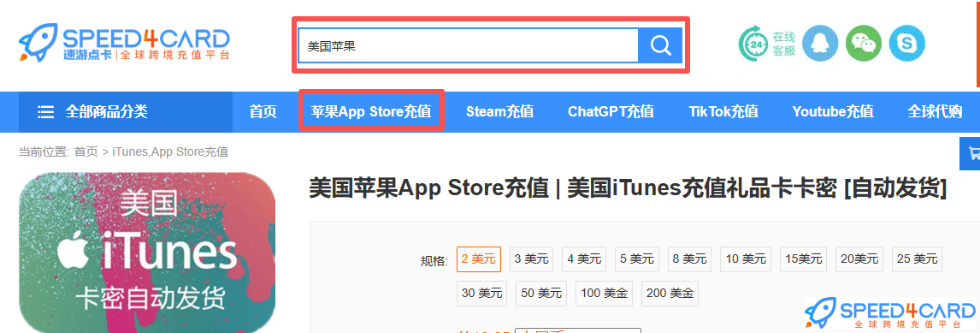The width and height of the screenshot is (980, 333).
Task: Click the iTunes,App Store充值 breadcrumb link
Action: (x=170, y=152)
